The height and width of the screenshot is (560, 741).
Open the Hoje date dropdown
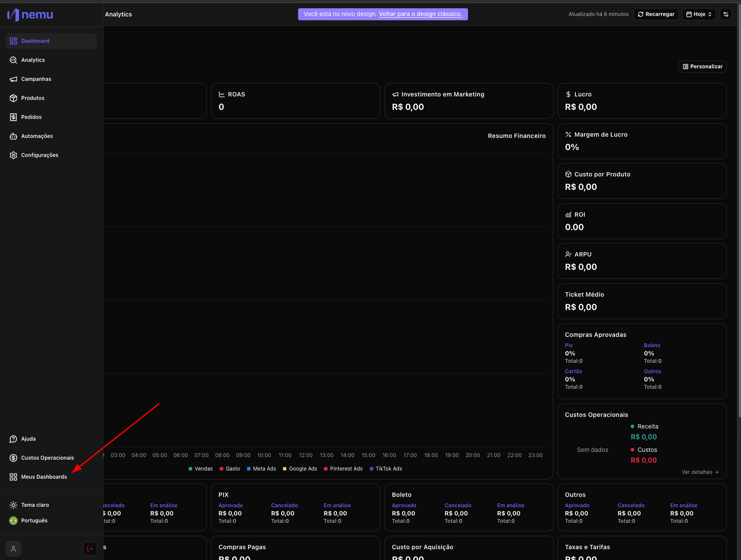click(x=699, y=14)
